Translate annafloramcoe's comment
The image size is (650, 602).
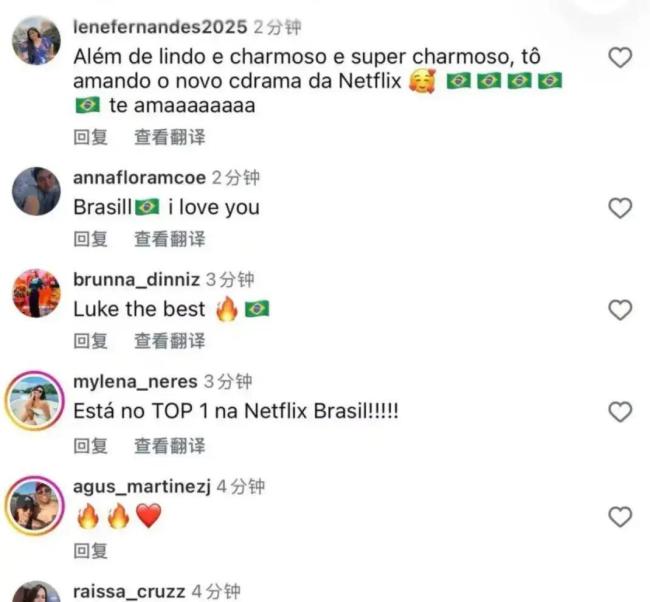coord(170,239)
